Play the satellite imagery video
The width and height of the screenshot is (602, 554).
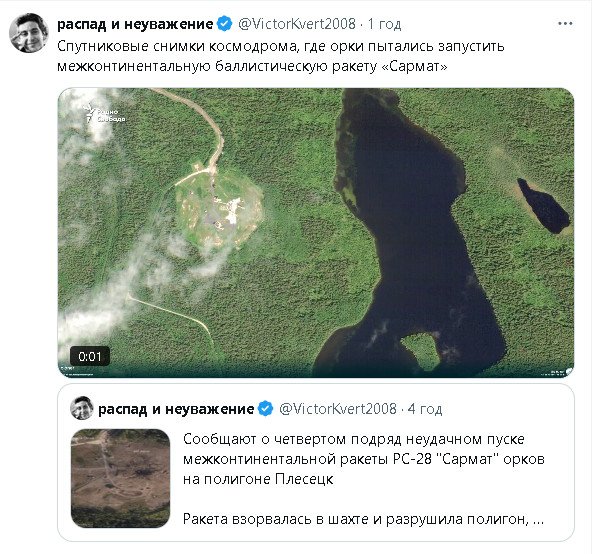coord(316,232)
